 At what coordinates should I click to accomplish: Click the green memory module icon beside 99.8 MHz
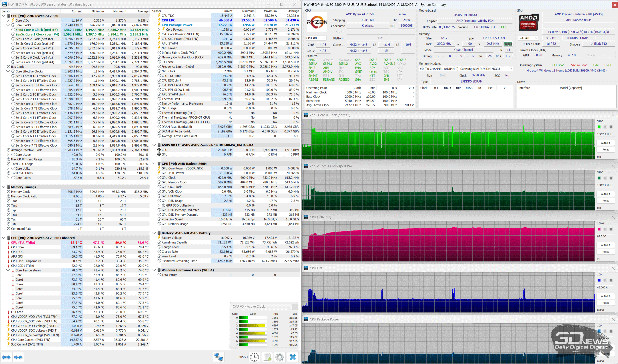pos(508,44)
